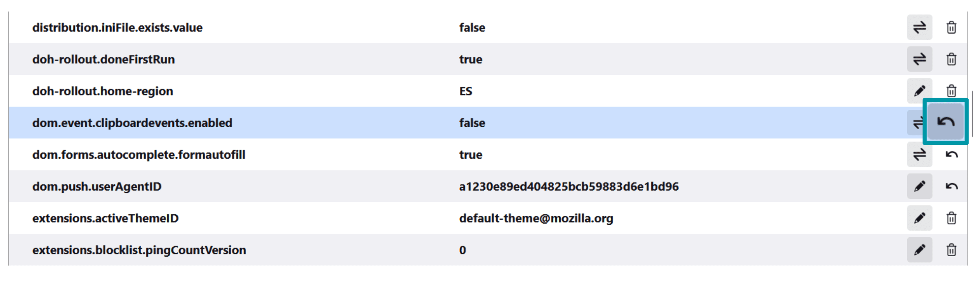The width and height of the screenshot is (980, 281).
Task: Click the doh-rollout.home-region ES value
Action: 466,91
